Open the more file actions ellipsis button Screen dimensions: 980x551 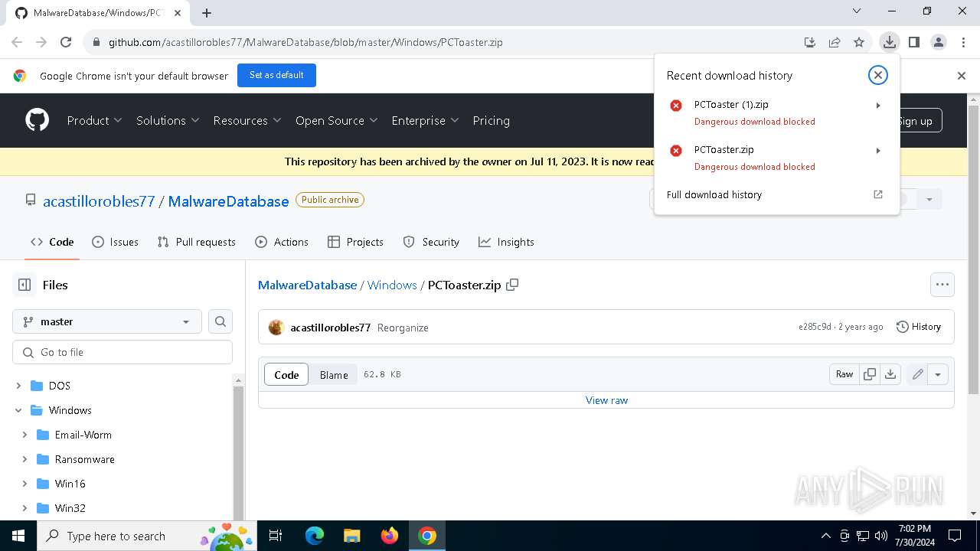(942, 285)
